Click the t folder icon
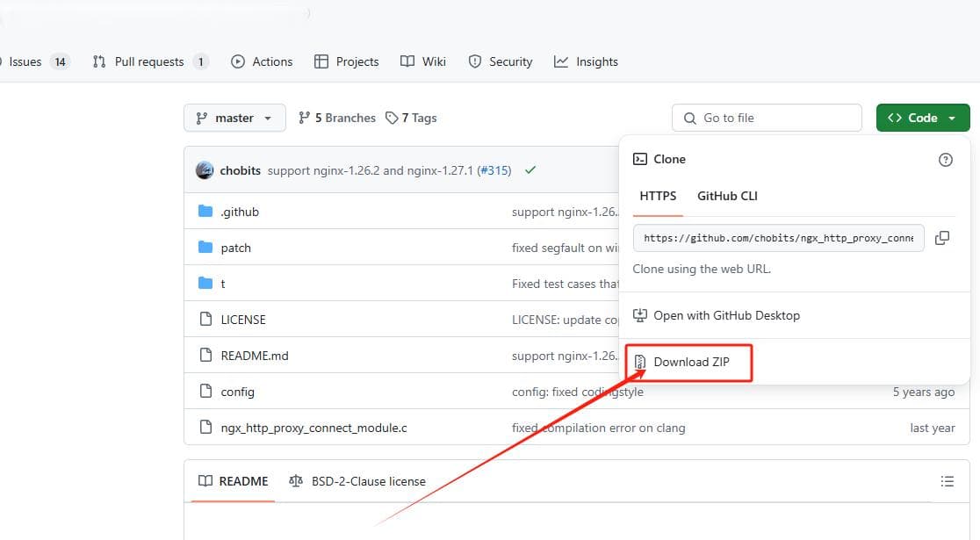980x540 pixels. (x=205, y=283)
